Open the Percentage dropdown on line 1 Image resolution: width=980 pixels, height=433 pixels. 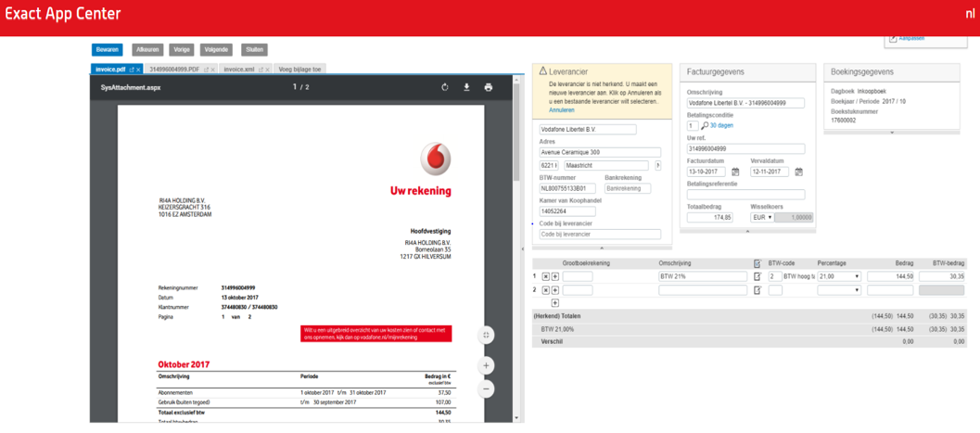pos(839,276)
